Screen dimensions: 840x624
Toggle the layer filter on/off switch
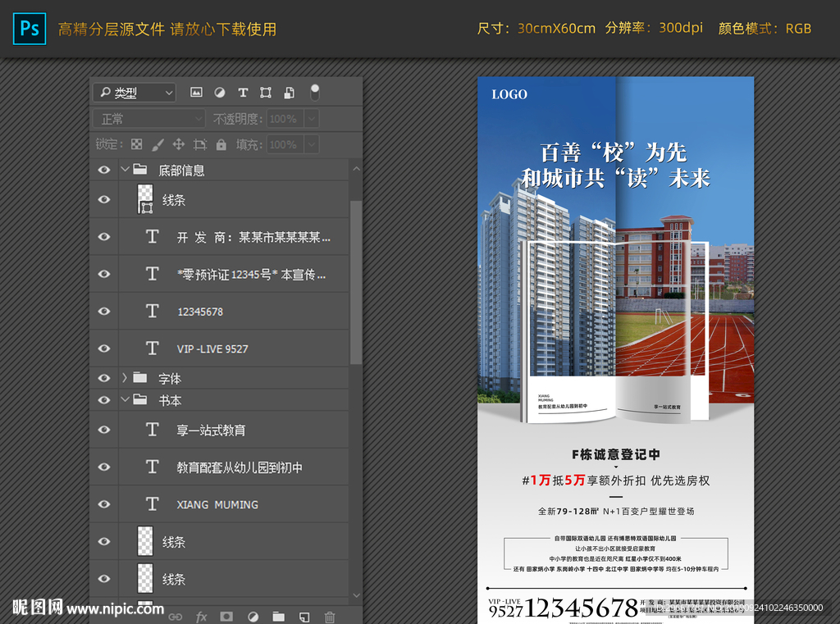pyautogui.click(x=314, y=92)
